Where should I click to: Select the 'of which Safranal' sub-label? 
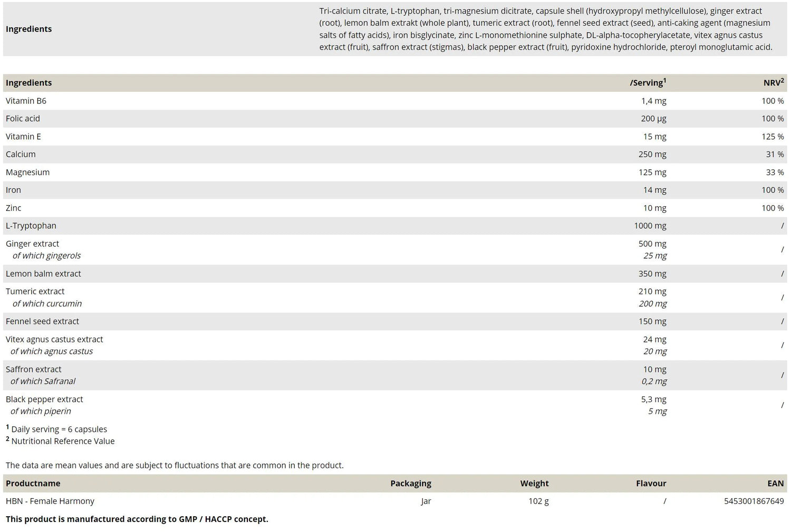pos(43,381)
